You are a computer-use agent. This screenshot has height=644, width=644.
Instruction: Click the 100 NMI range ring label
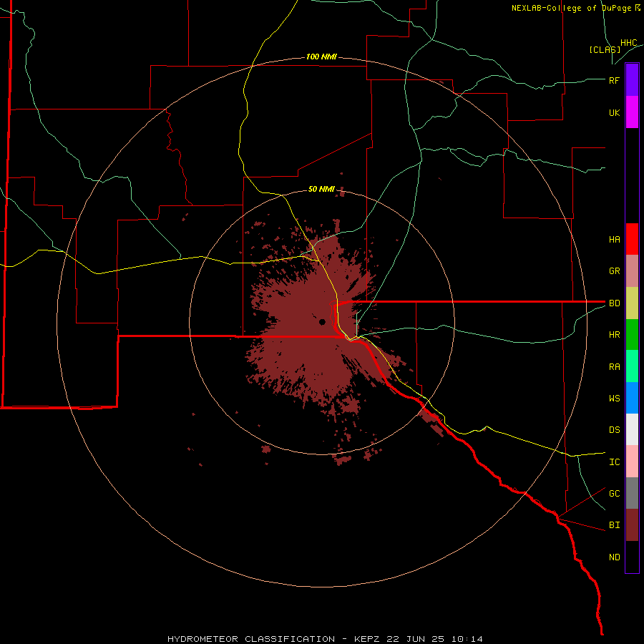click(x=321, y=57)
